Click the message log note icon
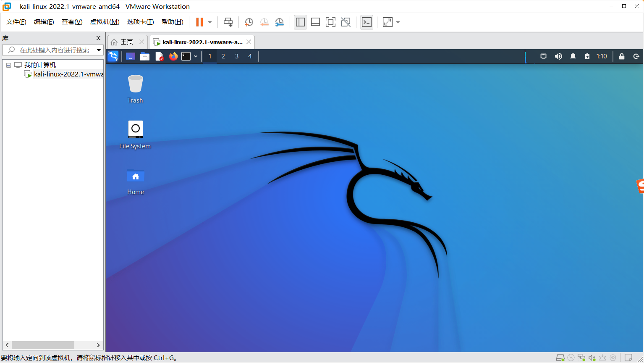The image size is (644, 363). click(628, 358)
